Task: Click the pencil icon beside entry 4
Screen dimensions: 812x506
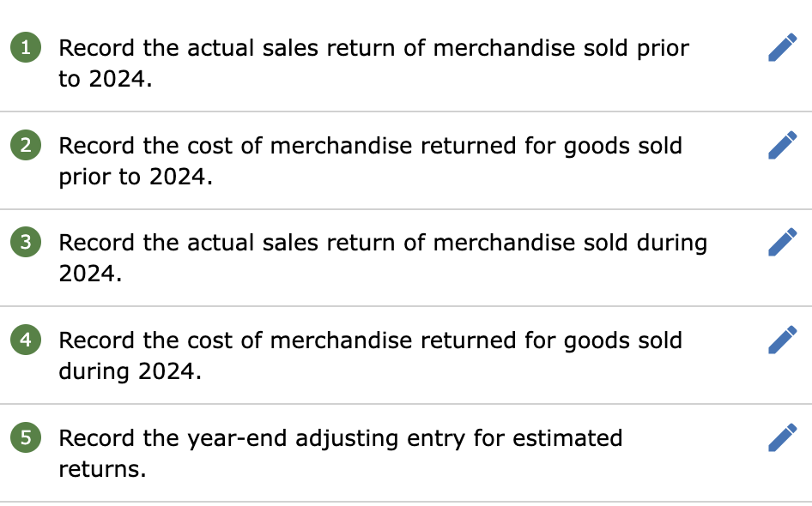Action: coord(782,340)
